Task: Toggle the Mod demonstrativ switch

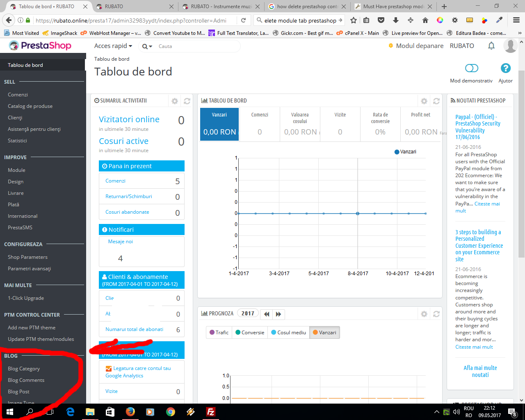Action: point(472,68)
